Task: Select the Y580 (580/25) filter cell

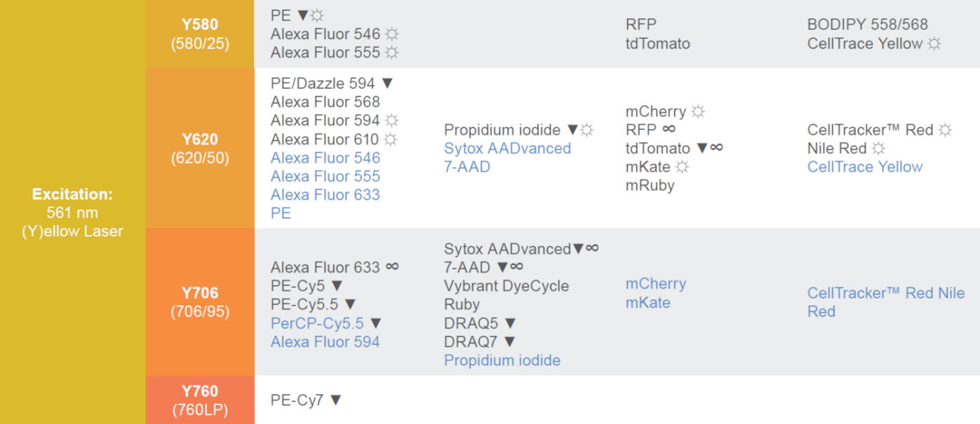Action: point(200,34)
